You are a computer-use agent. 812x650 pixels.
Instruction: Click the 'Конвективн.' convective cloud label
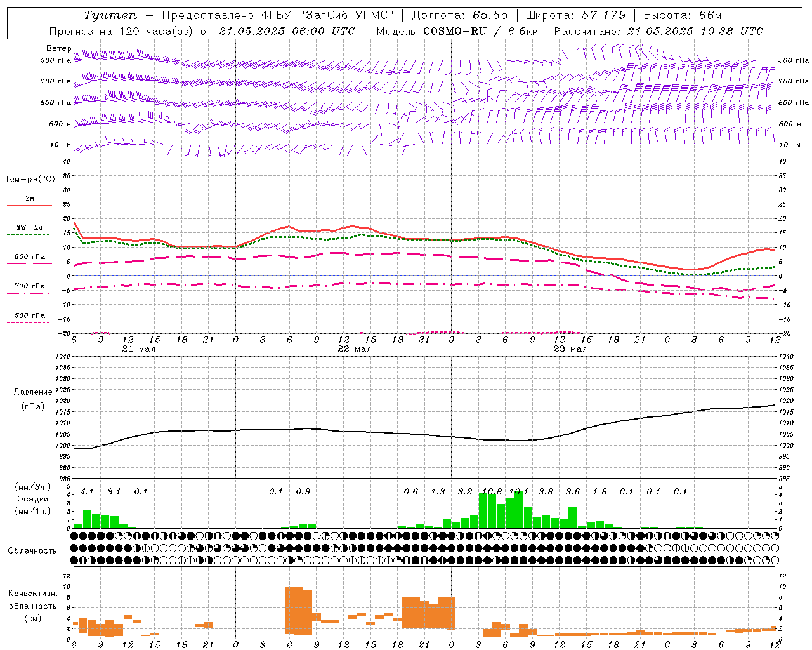tap(32, 594)
